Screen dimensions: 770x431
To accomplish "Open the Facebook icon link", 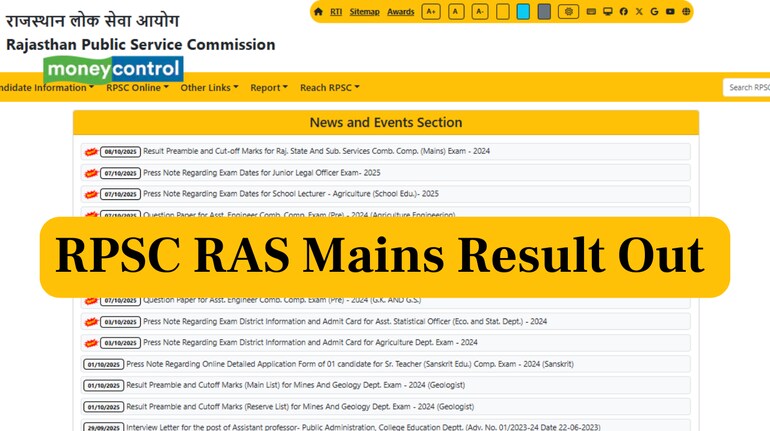I will 623,12.
